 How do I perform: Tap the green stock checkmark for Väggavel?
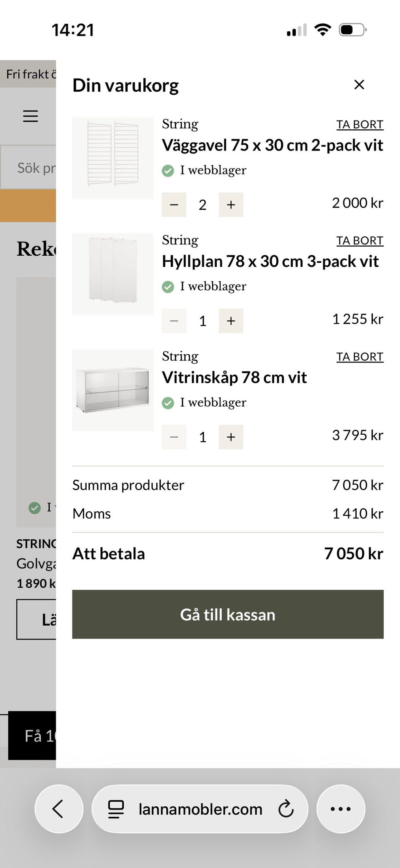(x=168, y=171)
